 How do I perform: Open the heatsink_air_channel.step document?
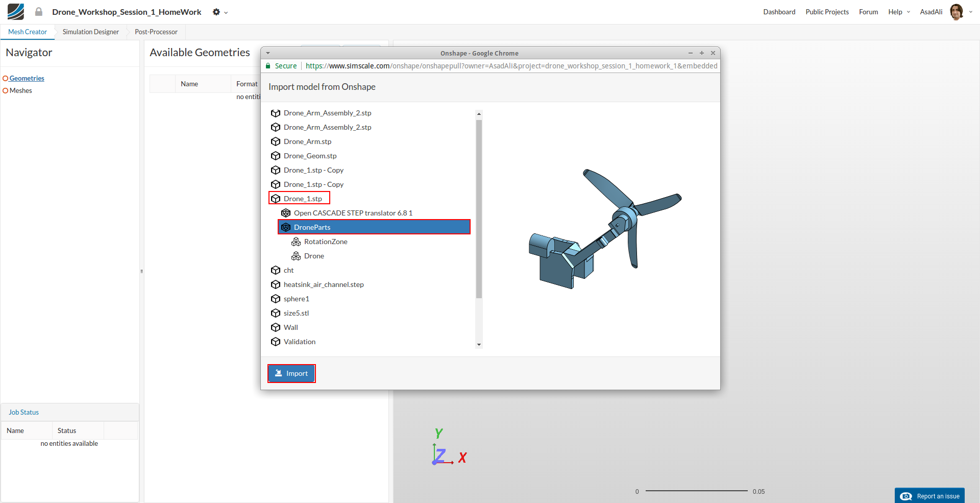(324, 284)
